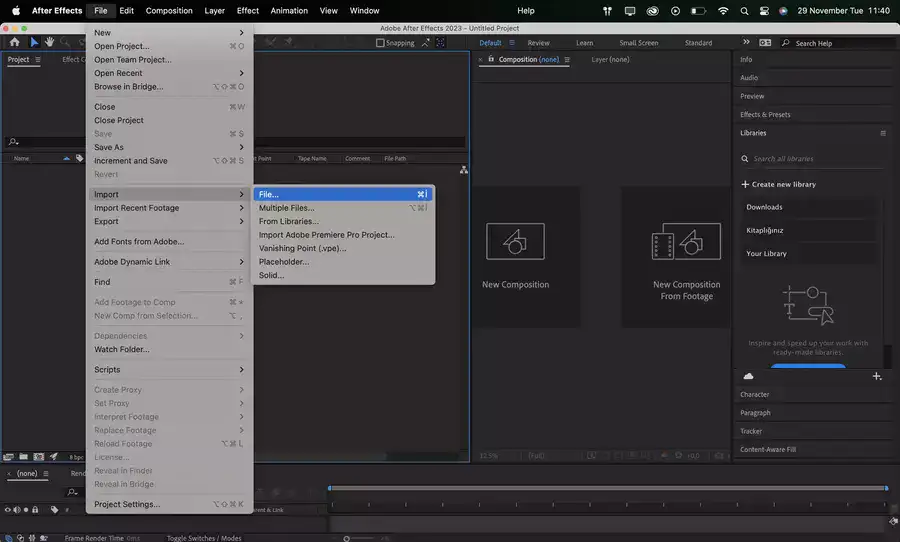Select the Selection arrow tool
Screen dimensions: 900x542
pos(34,42)
